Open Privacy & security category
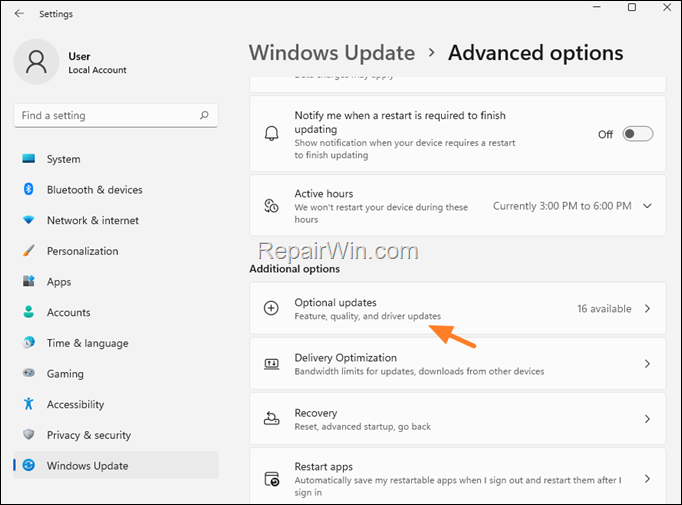Image resolution: width=682 pixels, height=505 pixels. pos(116,435)
